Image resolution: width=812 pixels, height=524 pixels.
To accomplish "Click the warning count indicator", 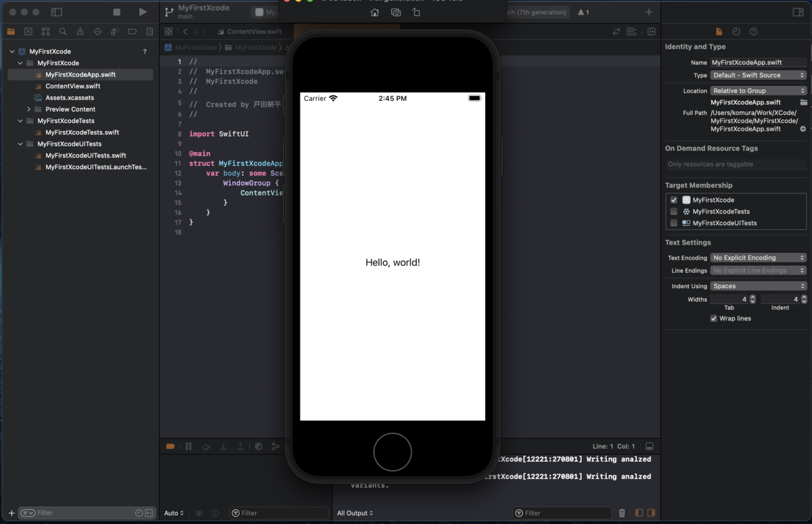I will point(583,12).
